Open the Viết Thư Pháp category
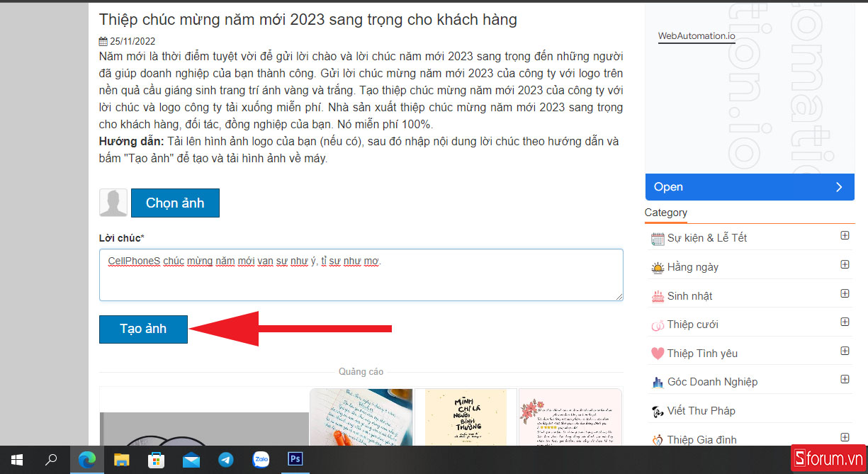This screenshot has height=474, width=868. pyautogui.click(x=701, y=411)
